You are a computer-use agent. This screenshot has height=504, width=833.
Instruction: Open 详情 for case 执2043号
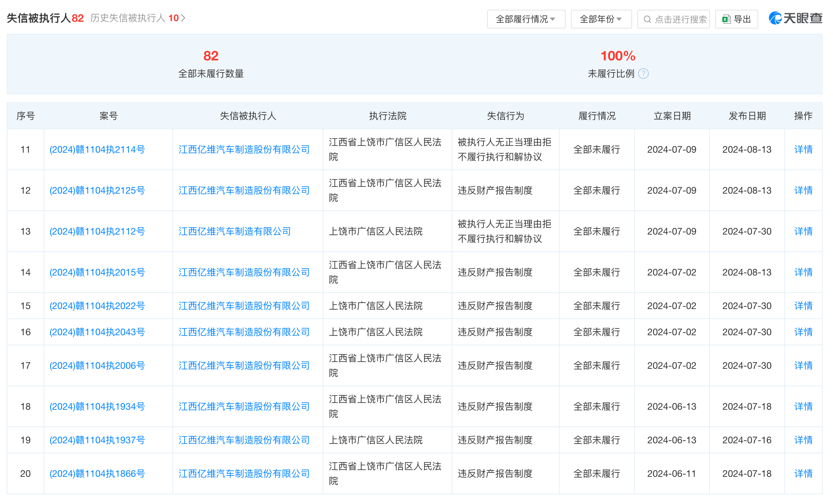pos(803,332)
